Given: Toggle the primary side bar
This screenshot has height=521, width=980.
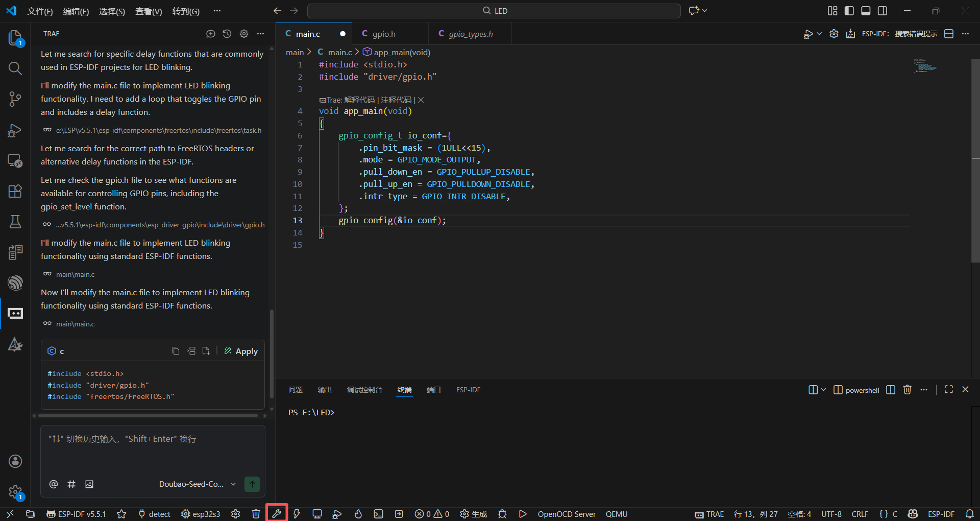Looking at the screenshot, I should (849, 11).
